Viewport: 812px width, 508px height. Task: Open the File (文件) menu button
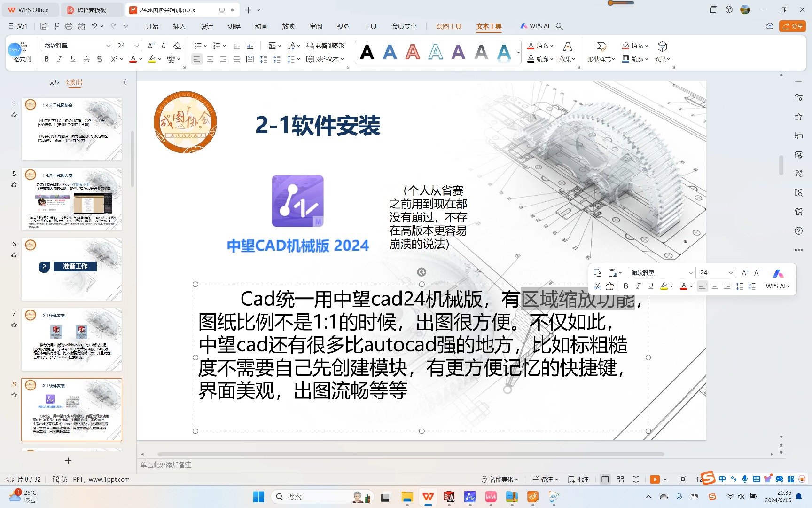pos(18,26)
